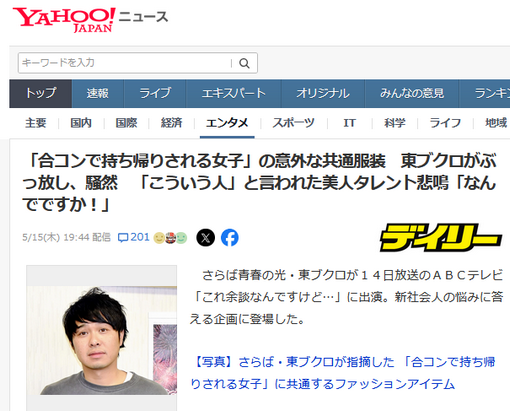Viewport: 510px width, 411px height.
Task: Select the 経済 category
Action: [171, 123]
